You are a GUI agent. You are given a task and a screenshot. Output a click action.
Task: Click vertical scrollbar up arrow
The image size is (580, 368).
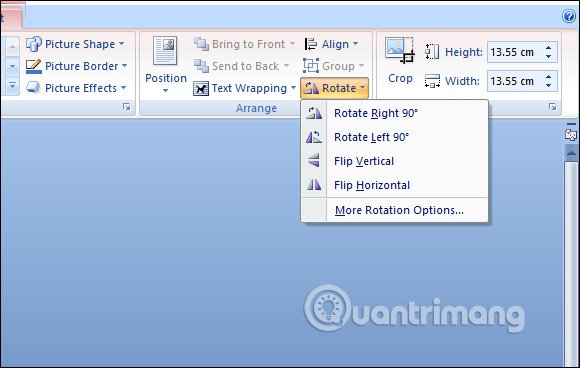coord(571,153)
